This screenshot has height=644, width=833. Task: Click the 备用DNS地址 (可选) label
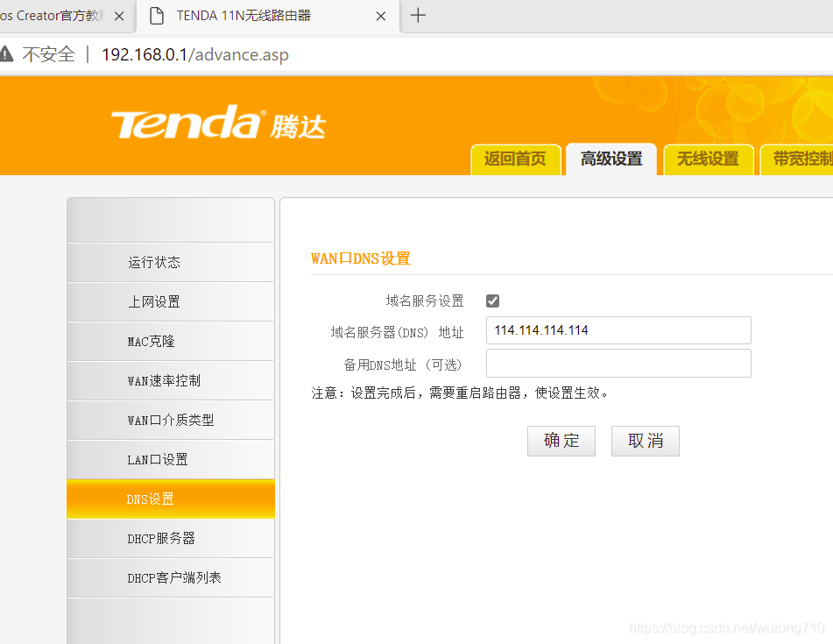tap(404, 365)
